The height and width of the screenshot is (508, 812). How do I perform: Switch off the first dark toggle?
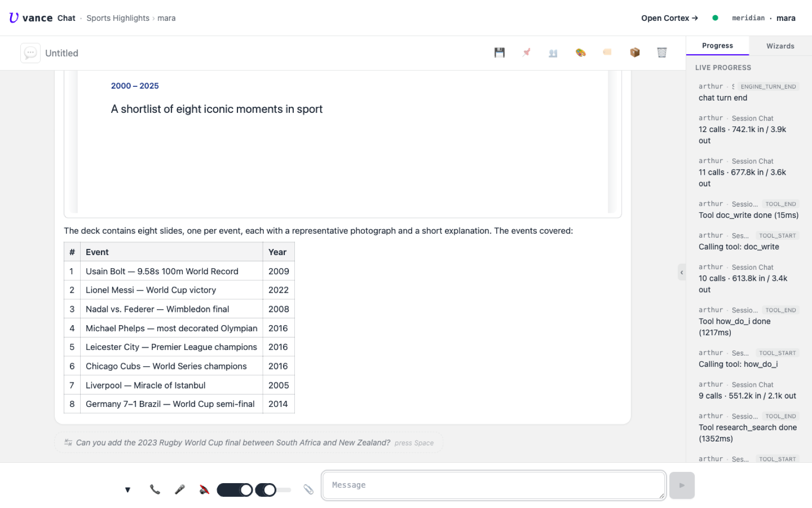[x=235, y=490]
